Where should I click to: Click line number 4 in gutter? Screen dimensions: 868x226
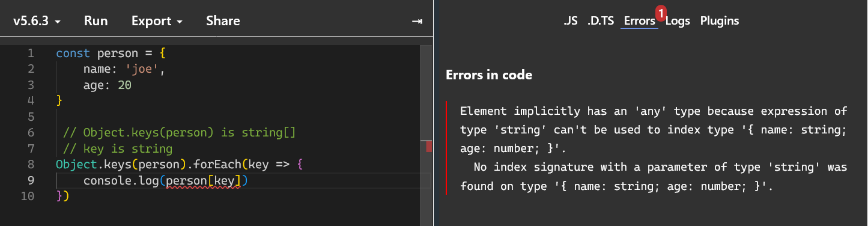(x=31, y=101)
